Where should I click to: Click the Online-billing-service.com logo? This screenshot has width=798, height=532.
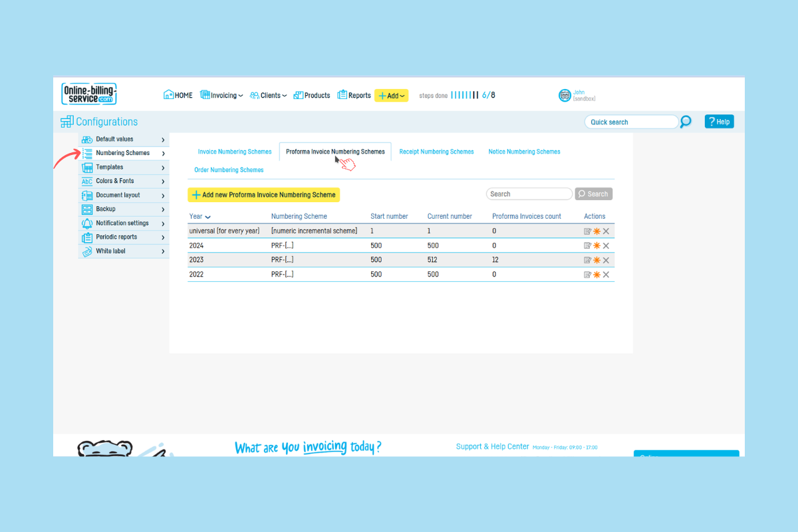coord(89,94)
